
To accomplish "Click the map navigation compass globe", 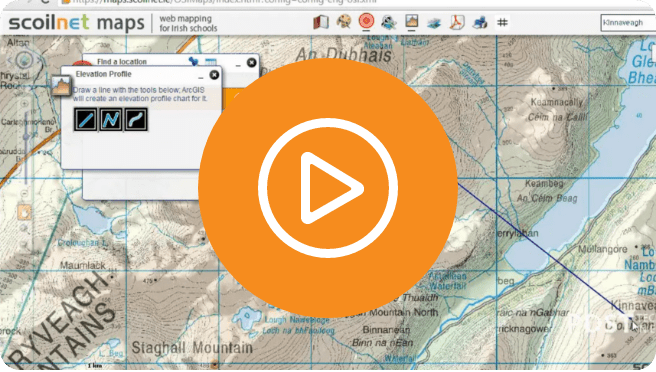I will 24,60.
